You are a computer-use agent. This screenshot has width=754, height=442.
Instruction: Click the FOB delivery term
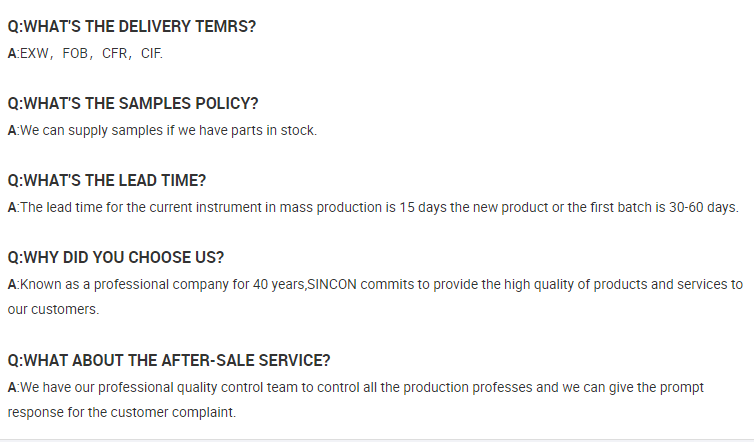pyautogui.click(x=76, y=53)
